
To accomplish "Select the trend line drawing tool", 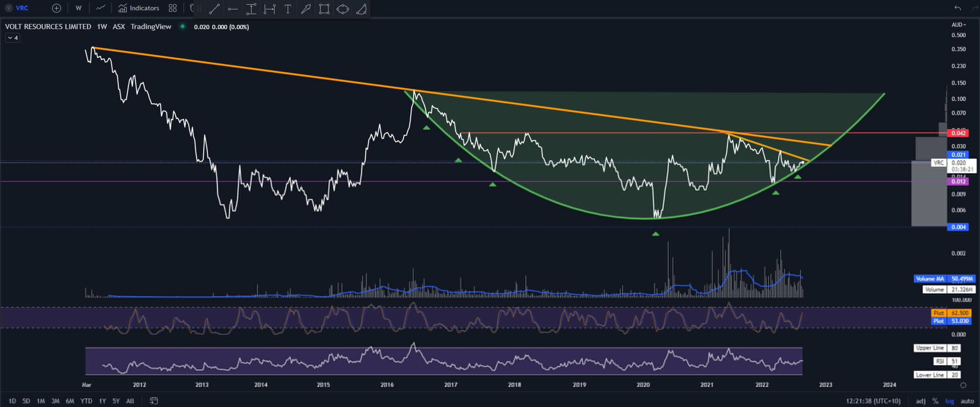I will [x=214, y=9].
